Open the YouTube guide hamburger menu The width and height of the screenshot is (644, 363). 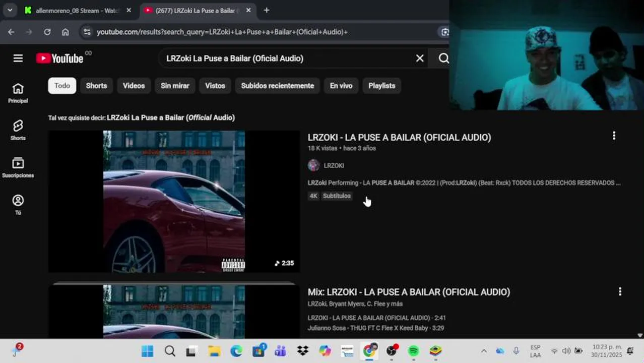pos(18,58)
